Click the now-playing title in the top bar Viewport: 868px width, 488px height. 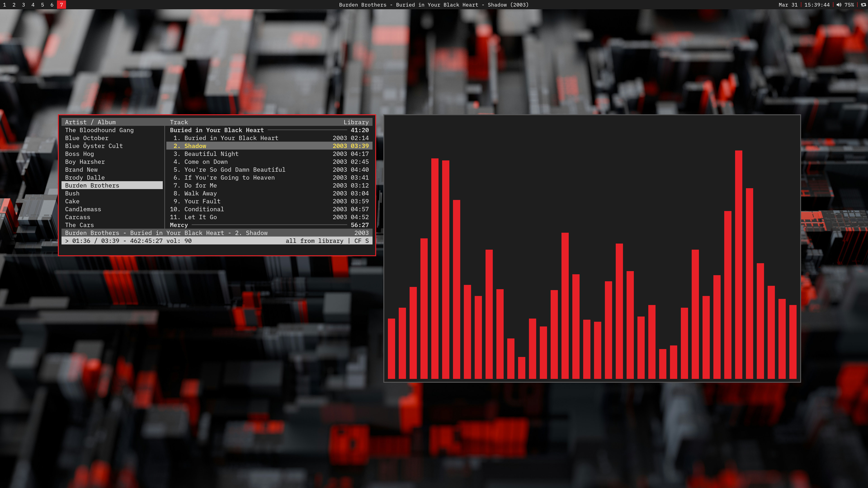(x=434, y=5)
